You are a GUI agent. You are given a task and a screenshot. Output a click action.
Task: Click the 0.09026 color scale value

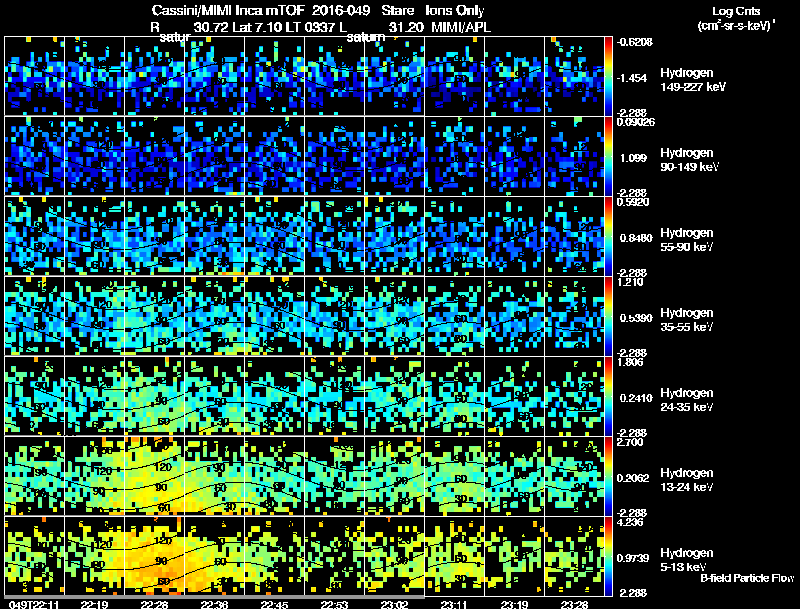click(635, 122)
